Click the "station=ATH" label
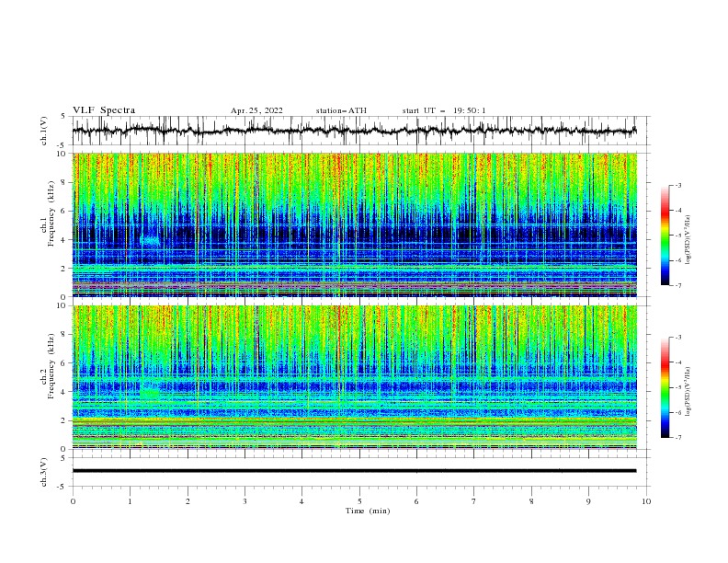Image resolution: width=728 pixels, height=563 pixels. [x=341, y=110]
